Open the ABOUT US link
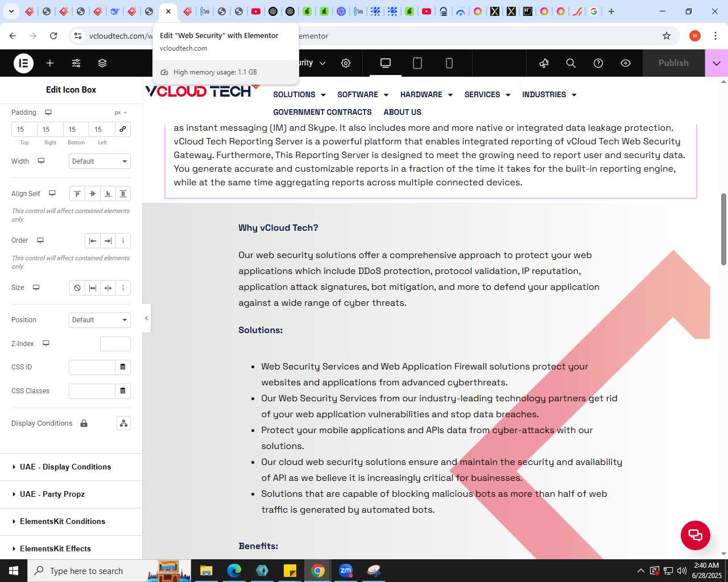Screen dimensions: 728x582 pyautogui.click(x=403, y=113)
